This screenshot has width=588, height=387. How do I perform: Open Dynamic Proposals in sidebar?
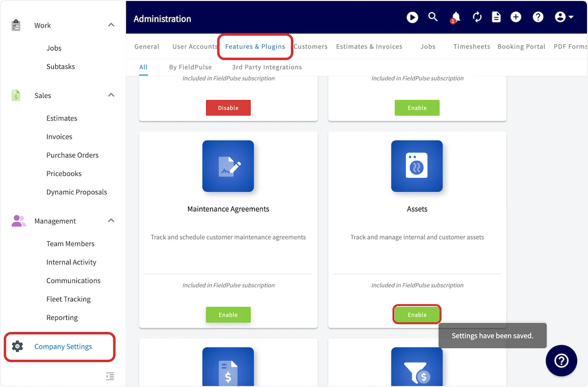tap(76, 192)
